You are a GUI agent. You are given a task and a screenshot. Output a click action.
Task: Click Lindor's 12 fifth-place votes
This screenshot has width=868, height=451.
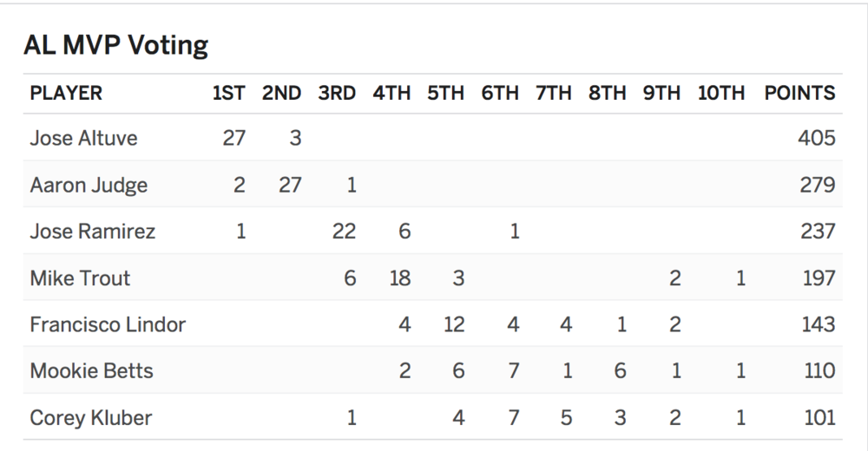(454, 324)
